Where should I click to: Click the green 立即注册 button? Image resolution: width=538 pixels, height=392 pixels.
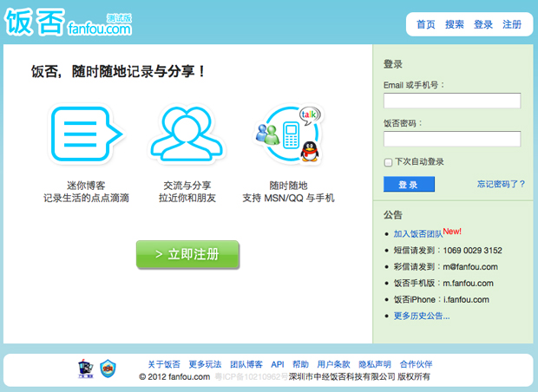(x=187, y=254)
